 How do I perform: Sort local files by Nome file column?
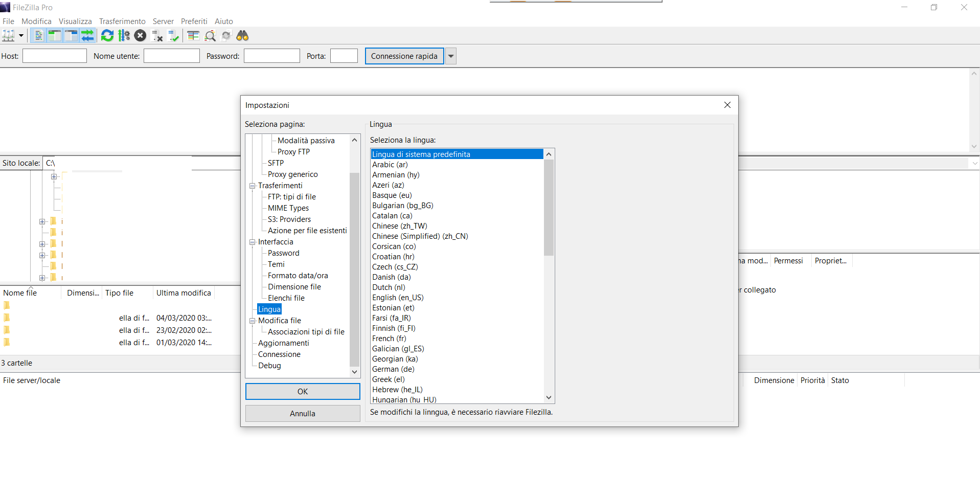tap(31, 293)
